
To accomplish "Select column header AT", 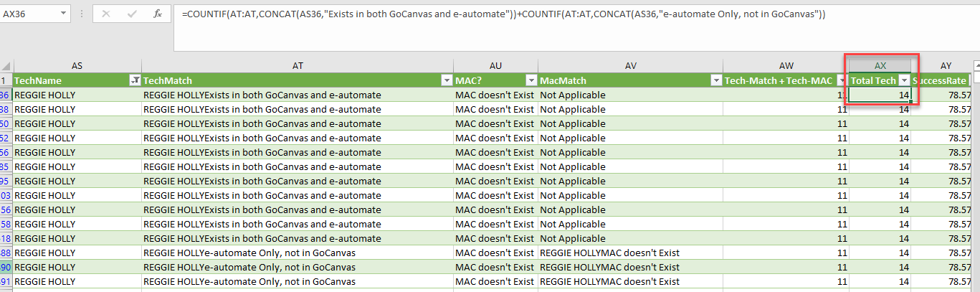I will pos(298,65).
